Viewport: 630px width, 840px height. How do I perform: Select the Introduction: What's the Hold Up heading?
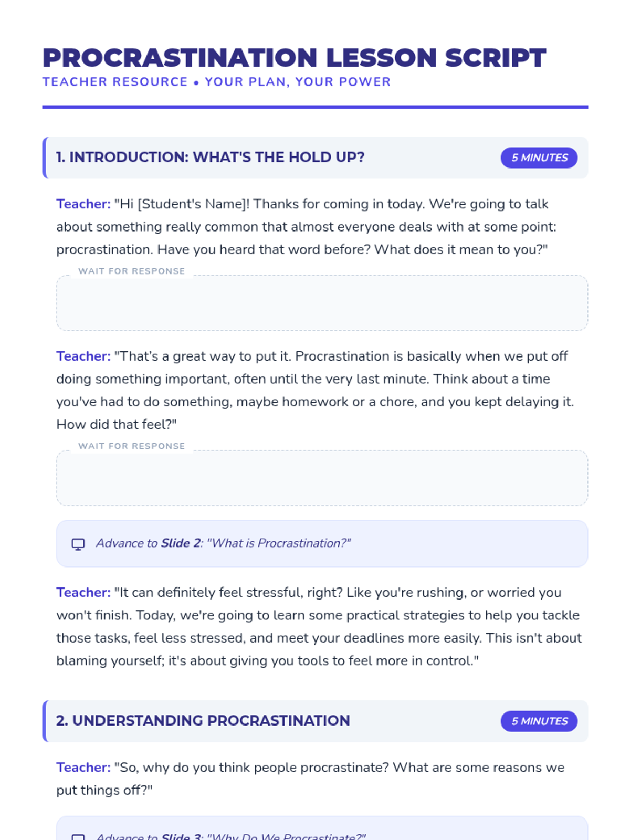point(210,157)
